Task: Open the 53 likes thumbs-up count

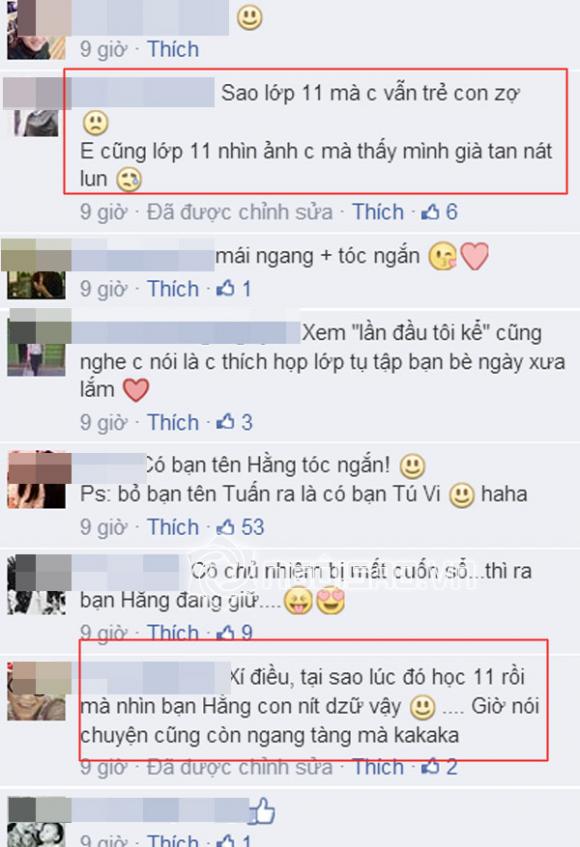Action: 240,527
